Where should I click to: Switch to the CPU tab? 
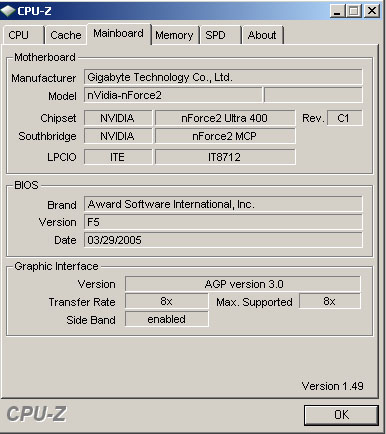point(23,35)
